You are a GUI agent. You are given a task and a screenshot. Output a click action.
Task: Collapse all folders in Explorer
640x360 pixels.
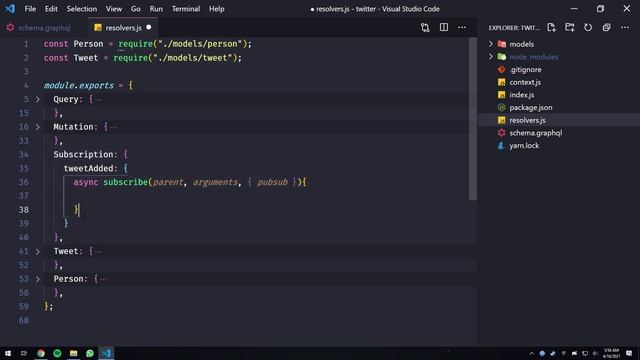[607, 27]
